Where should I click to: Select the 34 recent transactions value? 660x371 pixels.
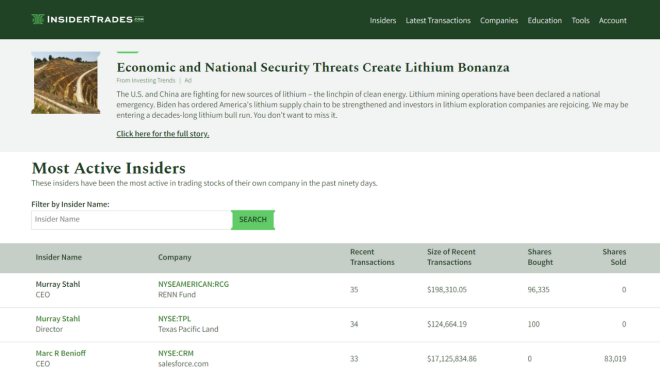(354, 324)
